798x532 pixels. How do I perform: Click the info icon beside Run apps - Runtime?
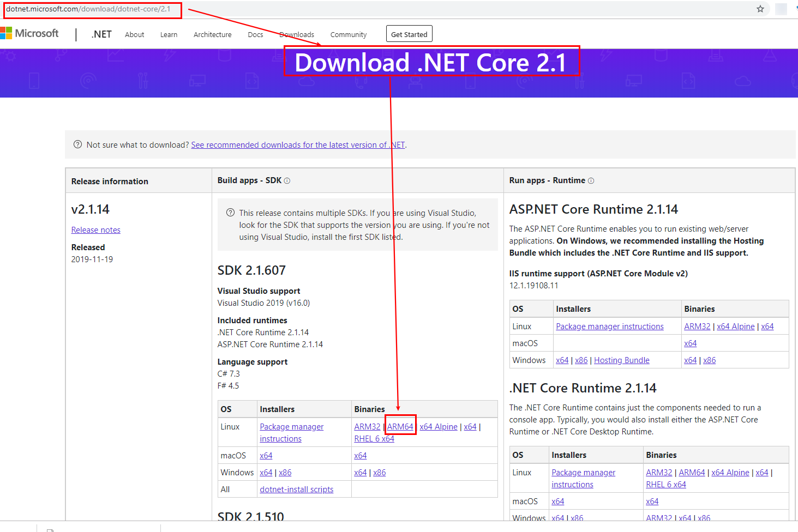(591, 180)
